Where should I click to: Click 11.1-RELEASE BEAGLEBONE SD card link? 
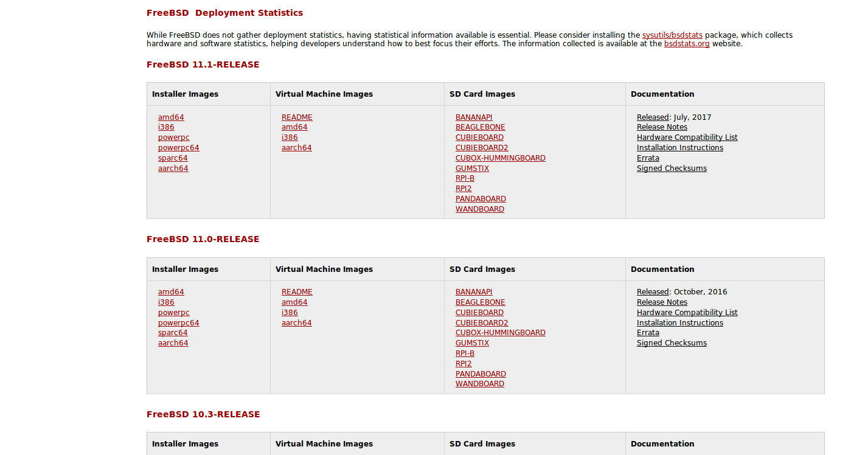(x=481, y=127)
